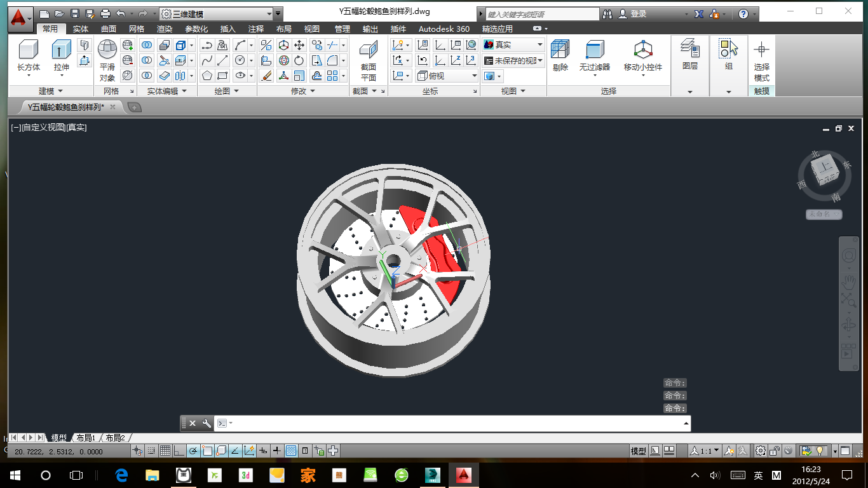Expand the 修改 panel flyout
868x488 pixels.
pyautogui.click(x=303, y=91)
